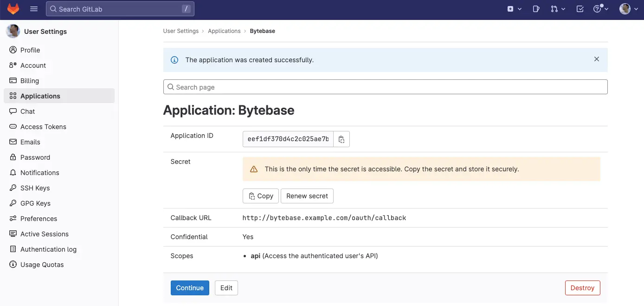This screenshot has height=306, width=644.
Task: Copy the Application ID to clipboard
Action: [x=341, y=139]
